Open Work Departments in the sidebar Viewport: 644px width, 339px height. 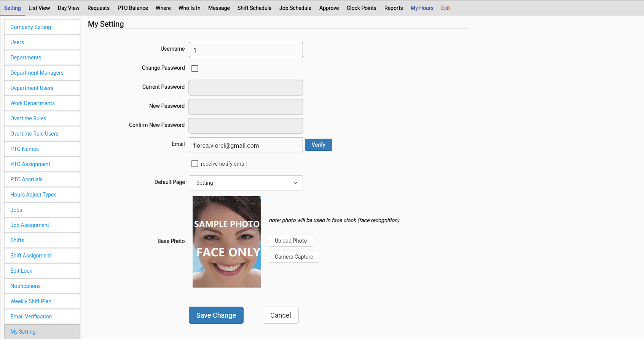[42, 103]
